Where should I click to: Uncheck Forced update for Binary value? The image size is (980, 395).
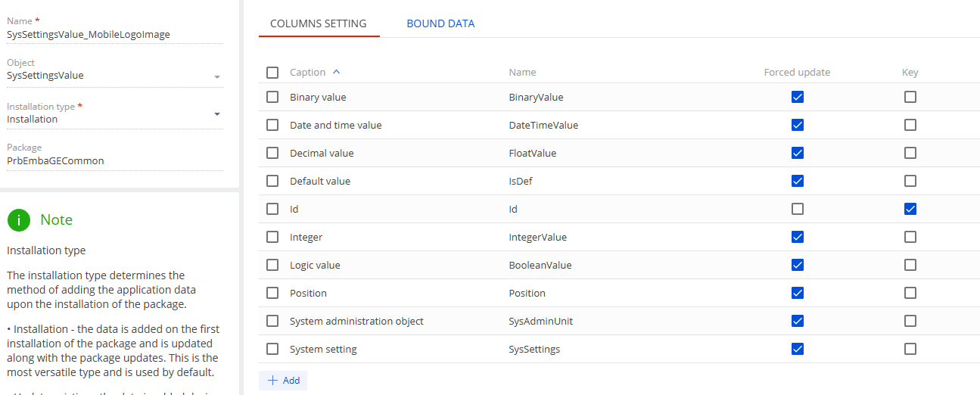[797, 97]
